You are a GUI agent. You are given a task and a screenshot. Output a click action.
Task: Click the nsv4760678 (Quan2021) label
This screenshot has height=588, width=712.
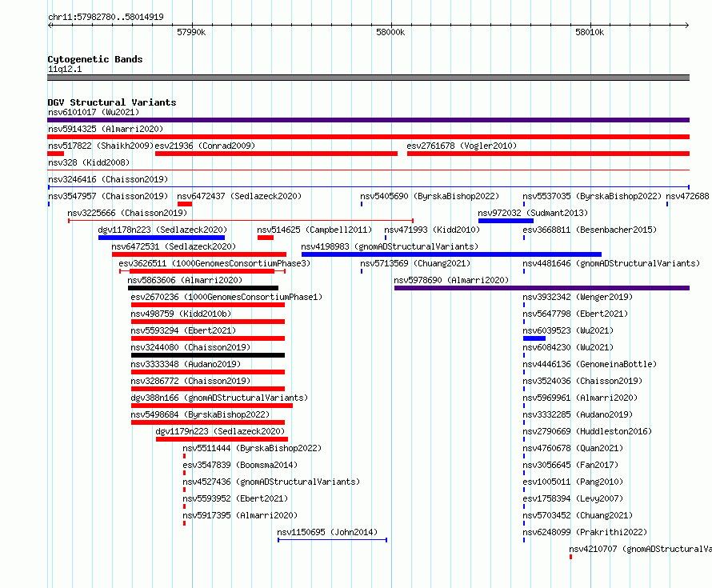(573, 448)
